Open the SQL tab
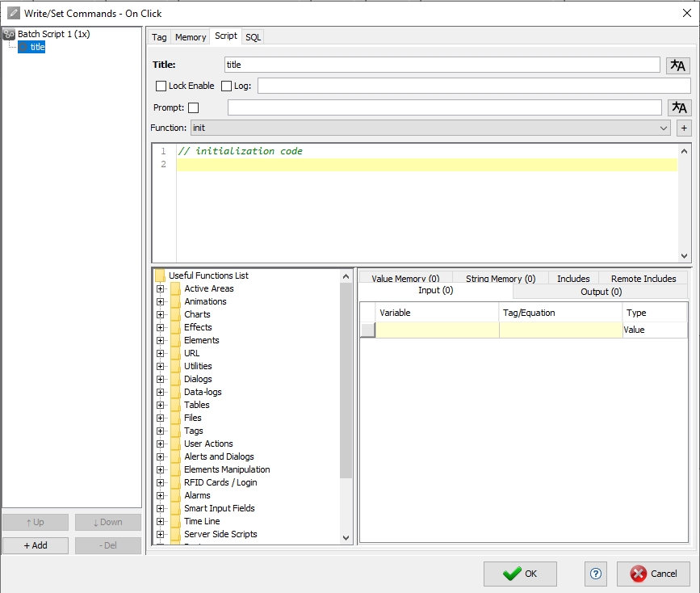Viewport: 700px width, 593px height. click(x=254, y=37)
